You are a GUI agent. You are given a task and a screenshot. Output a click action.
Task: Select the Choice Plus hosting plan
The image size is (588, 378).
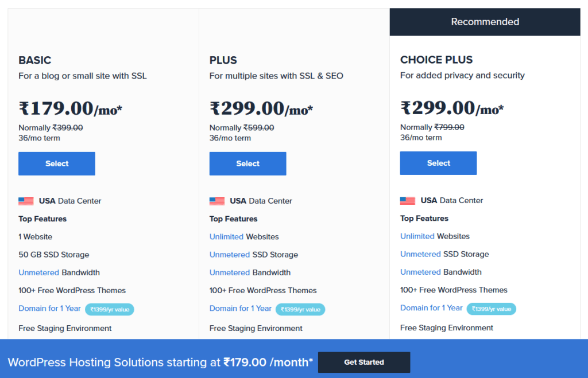point(438,163)
